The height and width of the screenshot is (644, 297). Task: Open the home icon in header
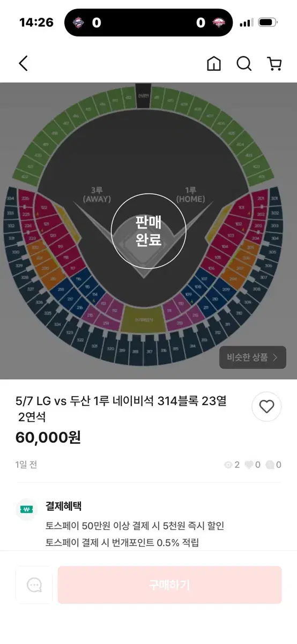(x=214, y=64)
